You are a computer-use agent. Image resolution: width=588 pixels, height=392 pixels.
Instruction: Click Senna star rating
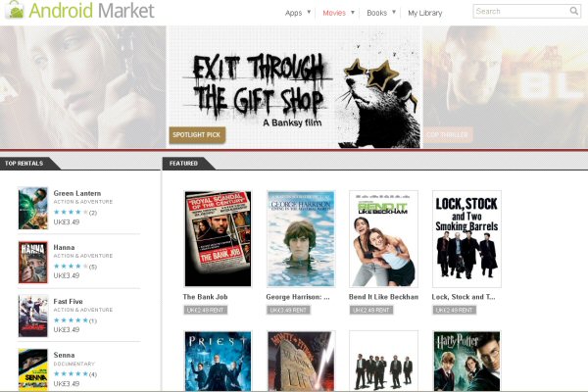[71, 374]
